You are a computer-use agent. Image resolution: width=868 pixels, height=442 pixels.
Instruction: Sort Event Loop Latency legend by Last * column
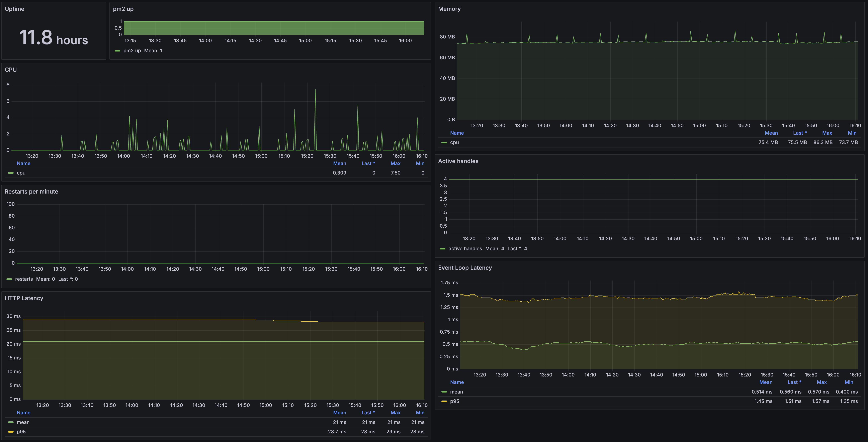[795, 382]
